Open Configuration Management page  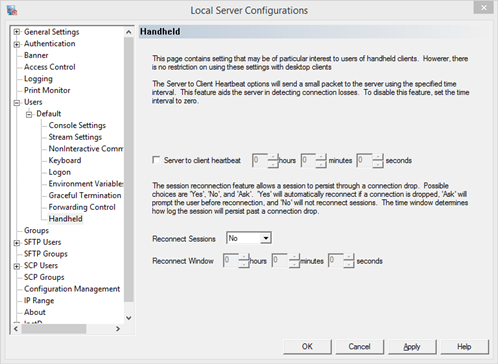72,289
